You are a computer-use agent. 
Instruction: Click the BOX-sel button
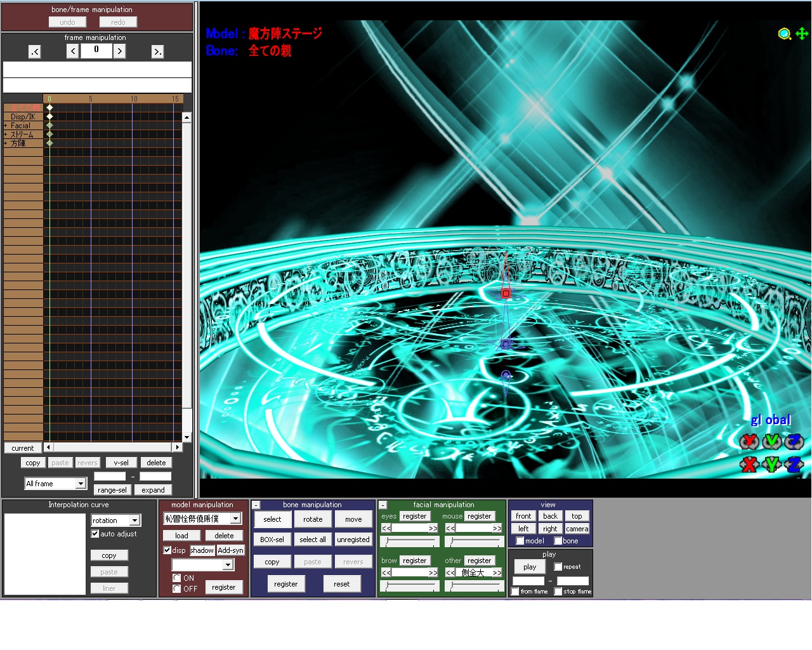click(272, 540)
